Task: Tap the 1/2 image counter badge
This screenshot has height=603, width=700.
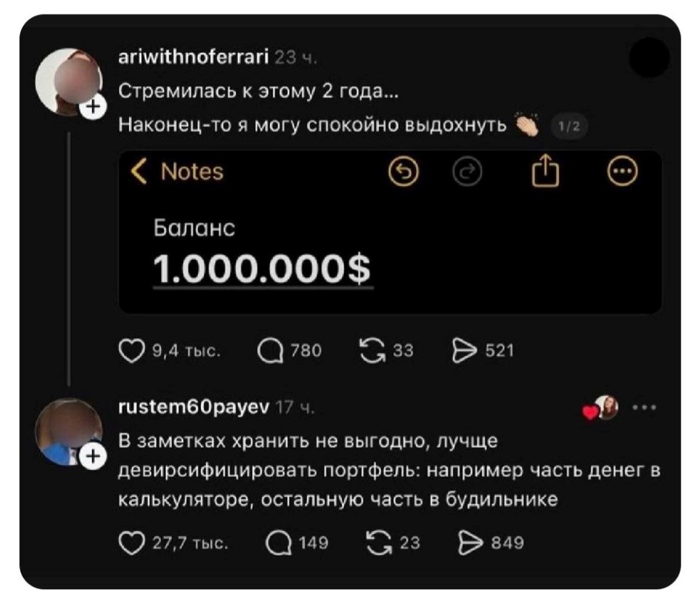Action: (x=569, y=127)
